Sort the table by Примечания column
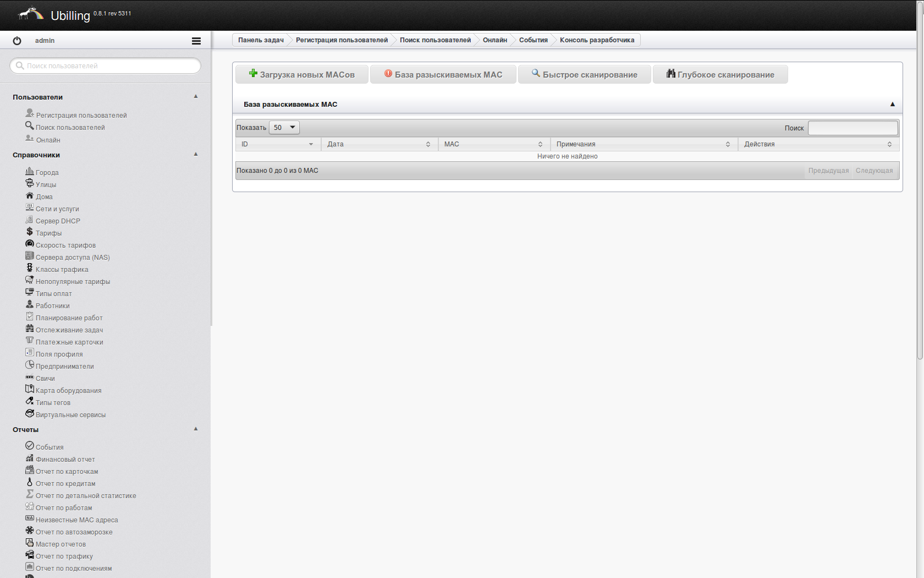 pos(643,144)
